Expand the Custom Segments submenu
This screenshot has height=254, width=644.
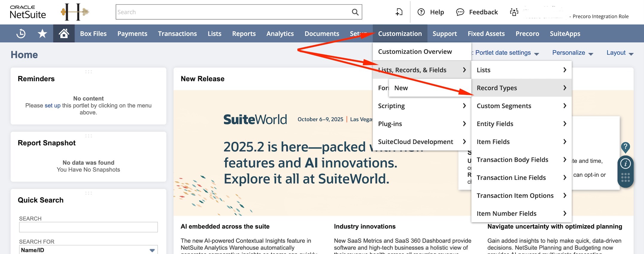521,106
